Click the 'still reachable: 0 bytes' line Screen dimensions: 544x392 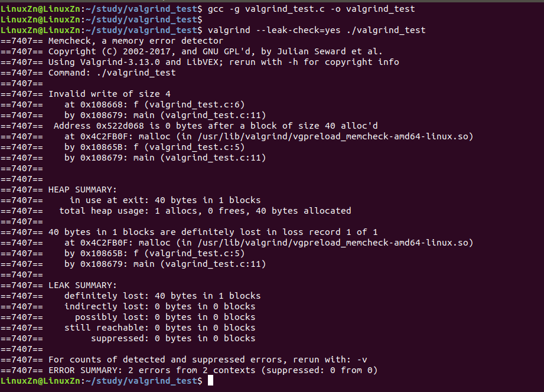click(159, 328)
